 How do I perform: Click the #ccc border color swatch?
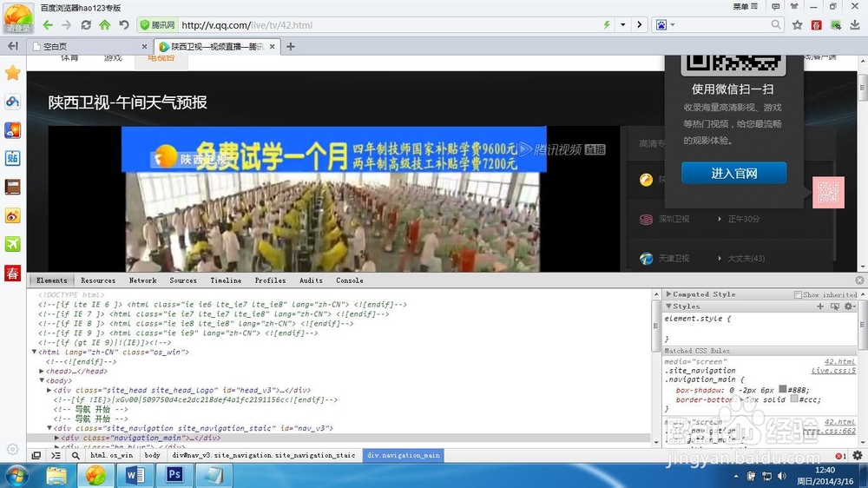tap(794, 399)
